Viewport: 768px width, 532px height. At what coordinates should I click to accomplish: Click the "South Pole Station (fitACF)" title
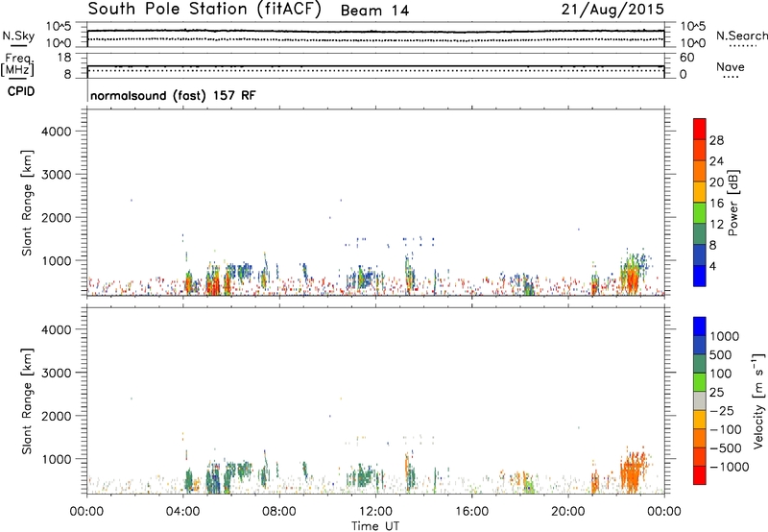pos(204,10)
